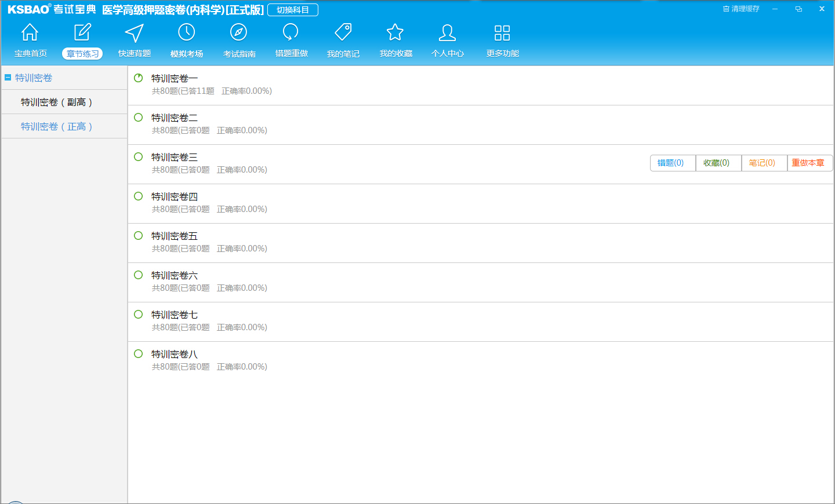
Task: Click the 切换科目 button
Action: point(293,10)
